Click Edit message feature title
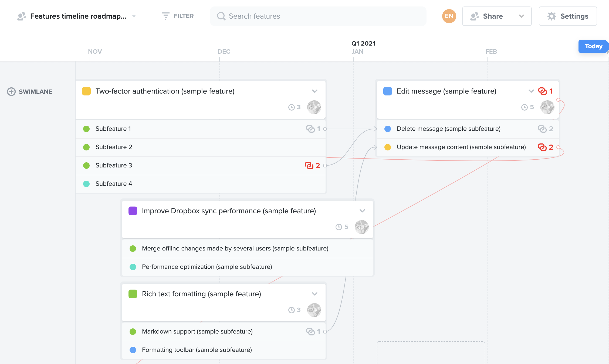The height and width of the screenshot is (364, 609). point(446,91)
